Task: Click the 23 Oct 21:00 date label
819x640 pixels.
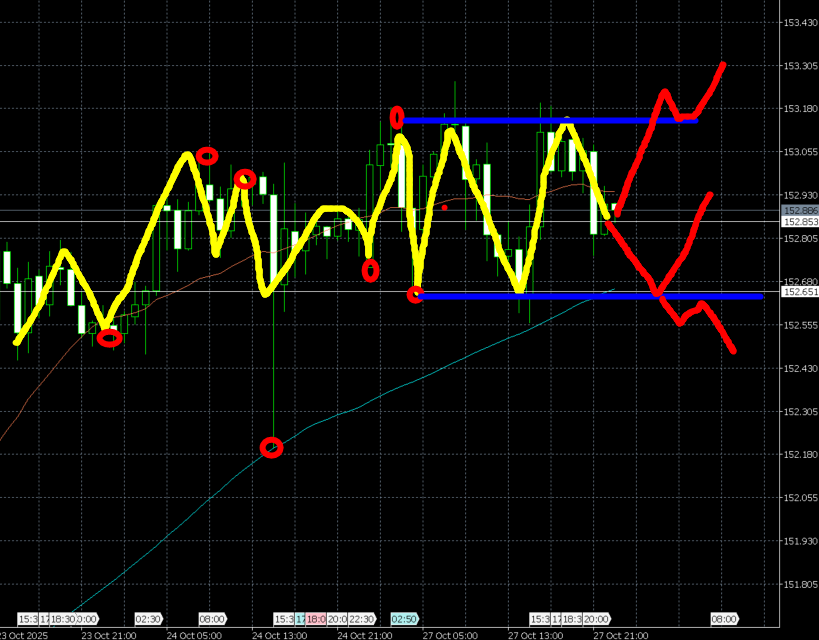Action: pyautogui.click(x=109, y=634)
